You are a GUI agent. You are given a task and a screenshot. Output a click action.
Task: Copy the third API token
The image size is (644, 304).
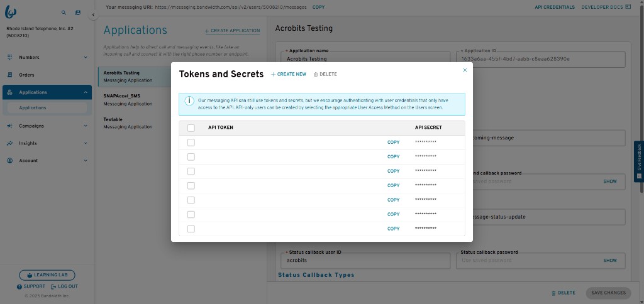pos(394,171)
